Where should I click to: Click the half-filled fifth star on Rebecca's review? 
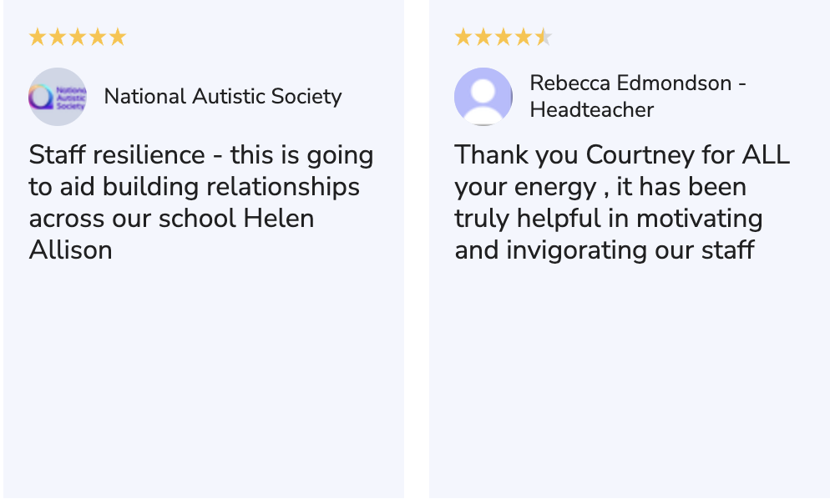click(x=544, y=37)
